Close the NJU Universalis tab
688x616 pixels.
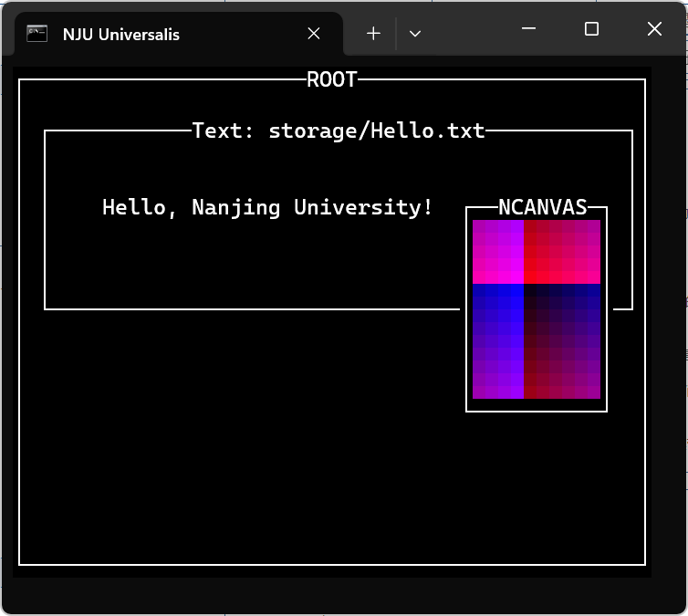coord(314,34)
